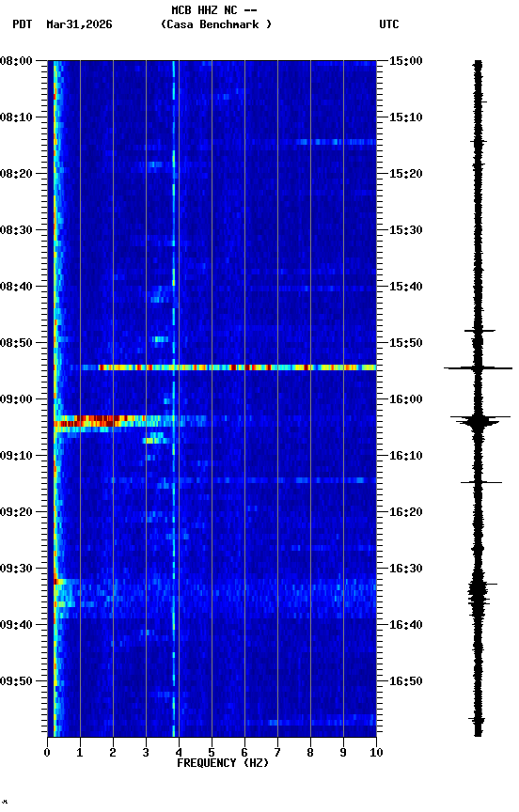Click the 15:30 UTC time label
The width and height of the screenshot is (519, 812).
[x=406, y=230]
